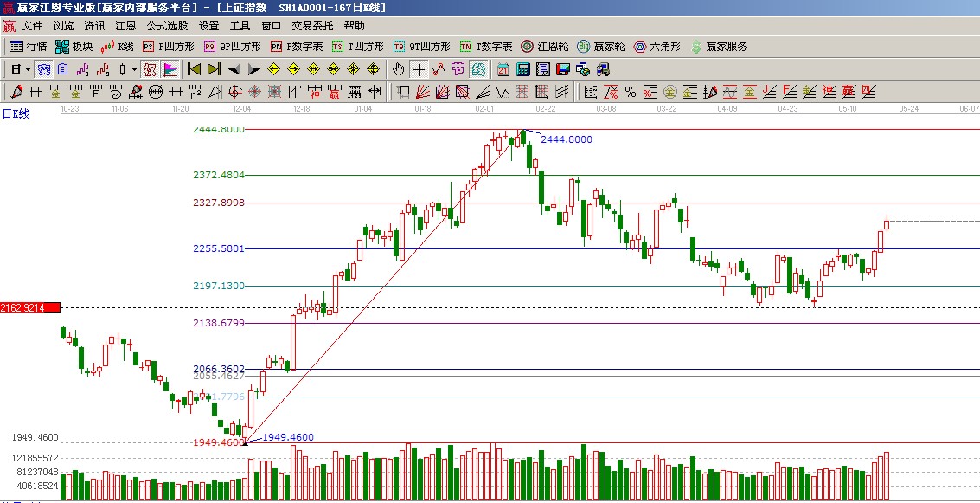980x503 pixels.
Task: Open the 公式选股 menu
Action: coord(167,26)
